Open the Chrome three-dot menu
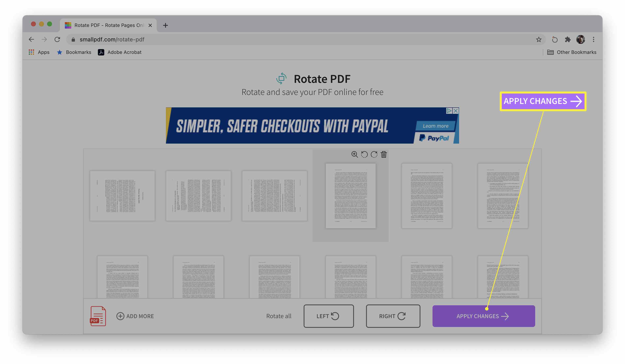 tap(594, 39)
